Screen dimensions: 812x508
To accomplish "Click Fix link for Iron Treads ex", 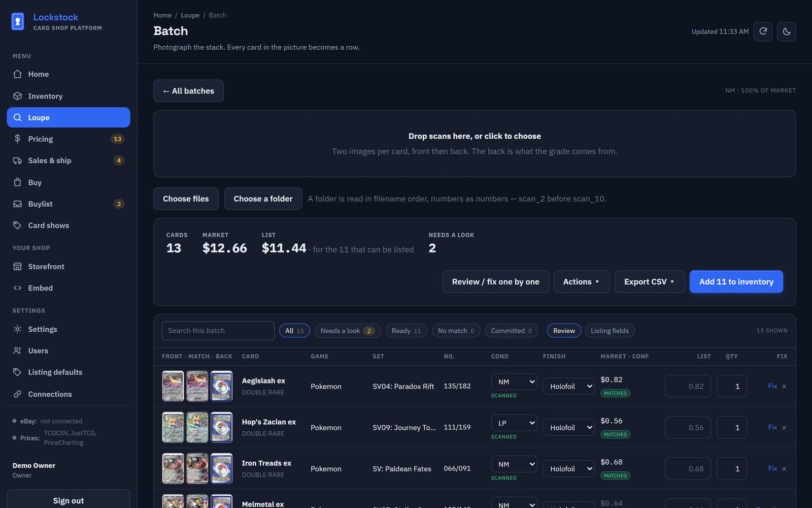I will coord(772,468).
